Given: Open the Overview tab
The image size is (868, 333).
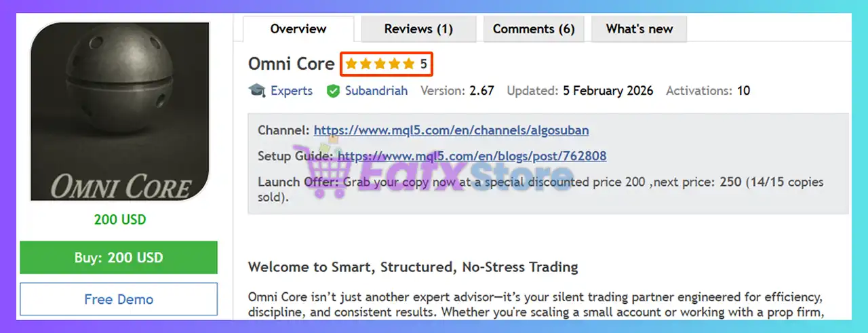Looking at the screenshot, I should (298, 29).
